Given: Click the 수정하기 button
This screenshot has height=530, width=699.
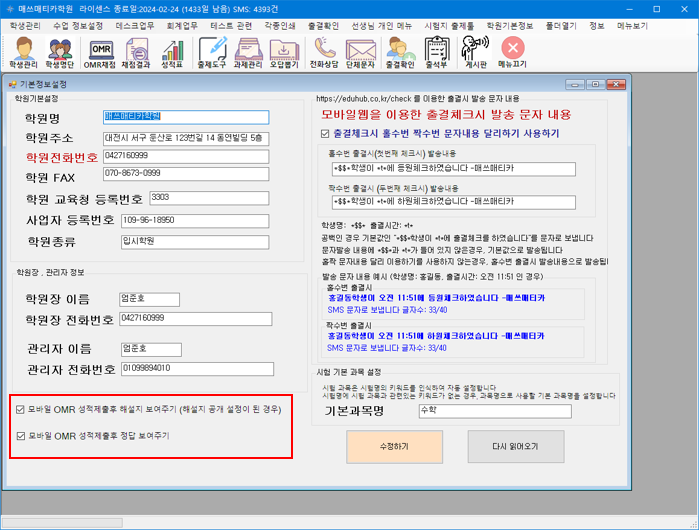Looking at the screenshot, I should [394, 446].
